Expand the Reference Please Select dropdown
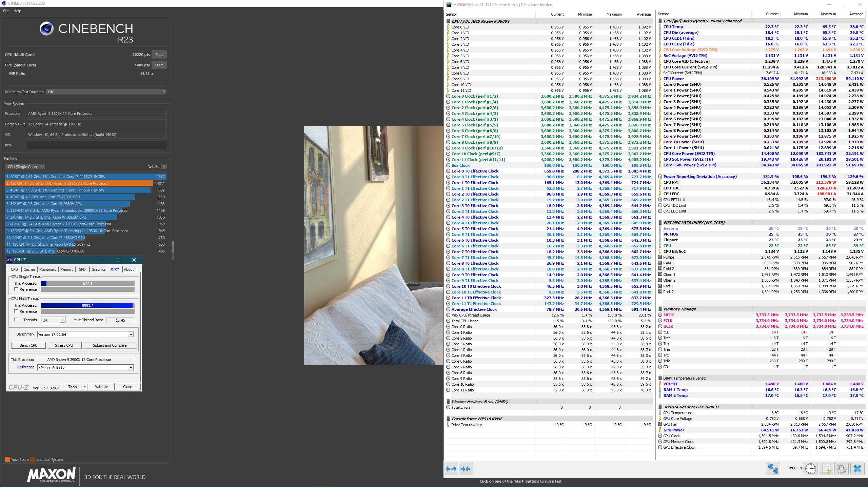This screenshot has width=868, height=488. point(131,368)
